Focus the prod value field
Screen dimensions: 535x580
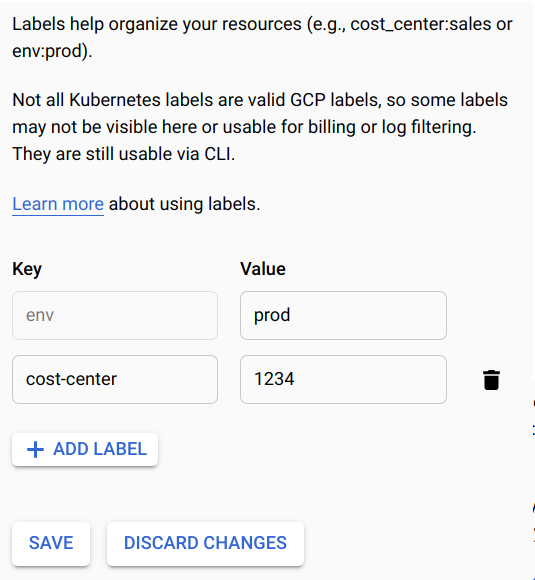tap(343, 316)
